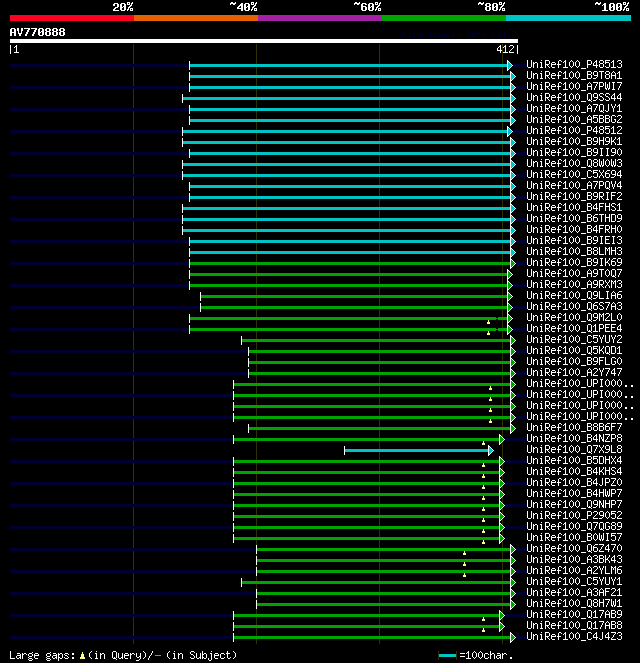This screenshot has height=663, width=640.
Task: Click the UniRef100_A2YLM6 label
Action: click(574, 570)
